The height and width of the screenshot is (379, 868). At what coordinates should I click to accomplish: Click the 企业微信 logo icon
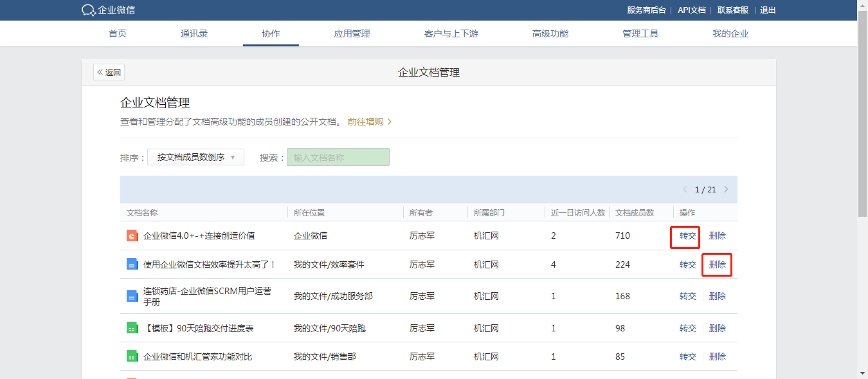[89, 10]
